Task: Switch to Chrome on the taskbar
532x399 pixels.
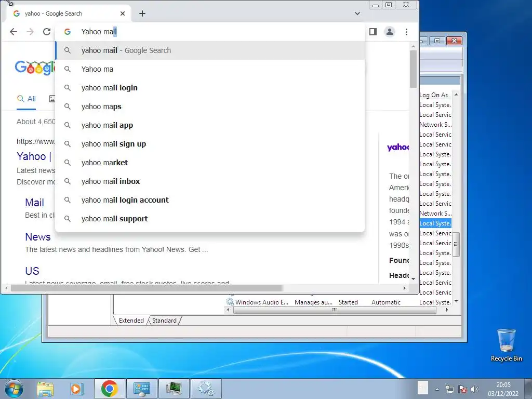Action: pyautogui.click(x=109, y=389)
